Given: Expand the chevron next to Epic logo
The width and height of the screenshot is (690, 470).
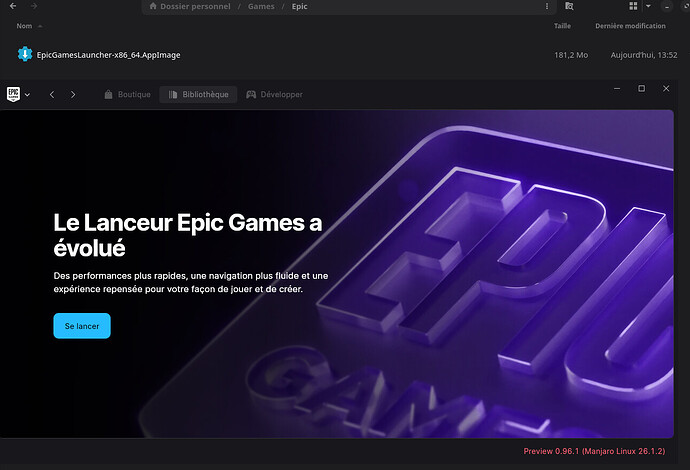Looking at the screenshot, I should [27, 95].
